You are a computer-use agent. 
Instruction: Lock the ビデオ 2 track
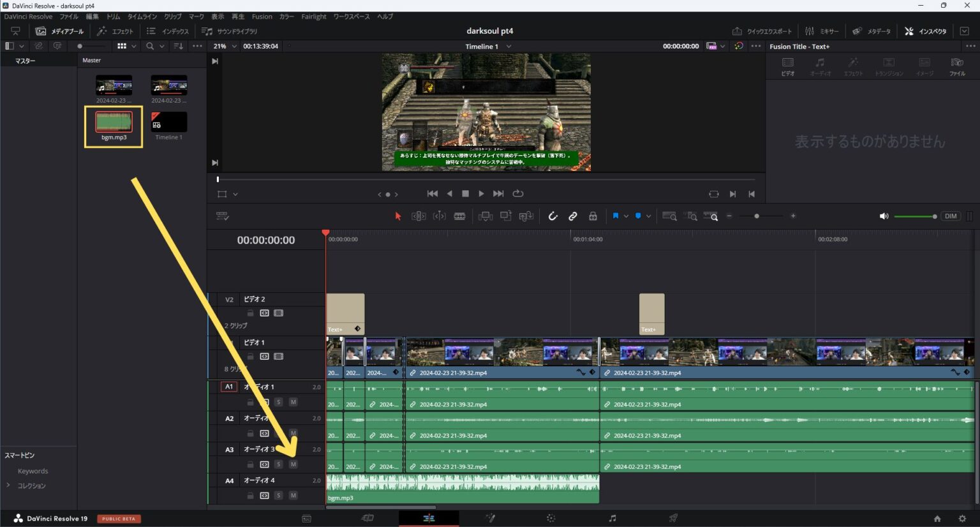click(x=250, y=313)
